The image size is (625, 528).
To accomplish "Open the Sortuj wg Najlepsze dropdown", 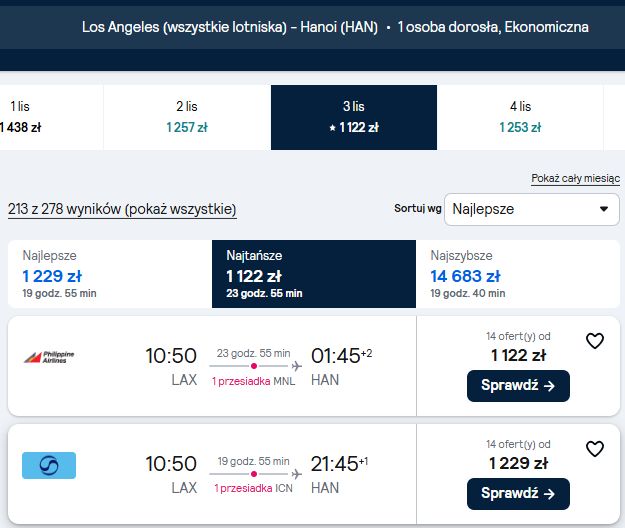I will click(532, 209).
